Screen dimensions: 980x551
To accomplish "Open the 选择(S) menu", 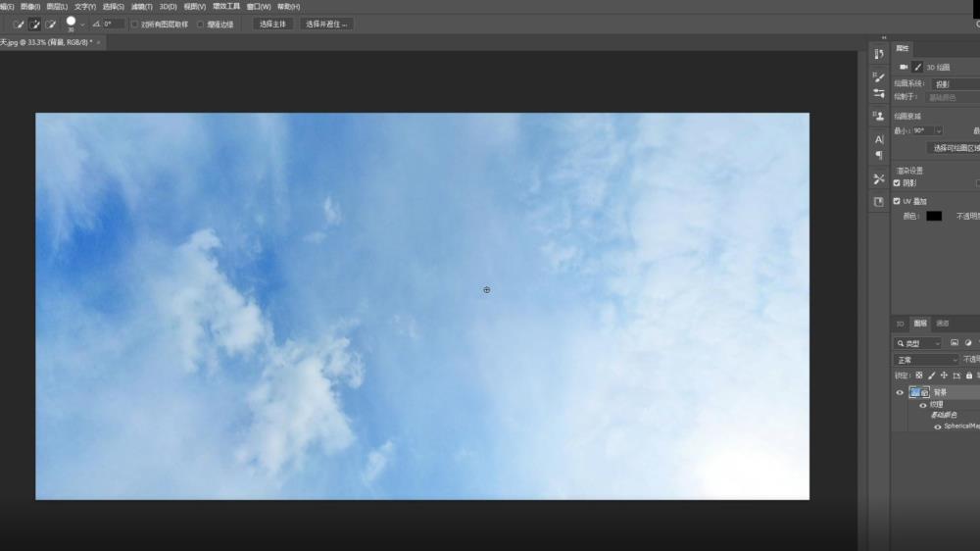I will point(113,7).
